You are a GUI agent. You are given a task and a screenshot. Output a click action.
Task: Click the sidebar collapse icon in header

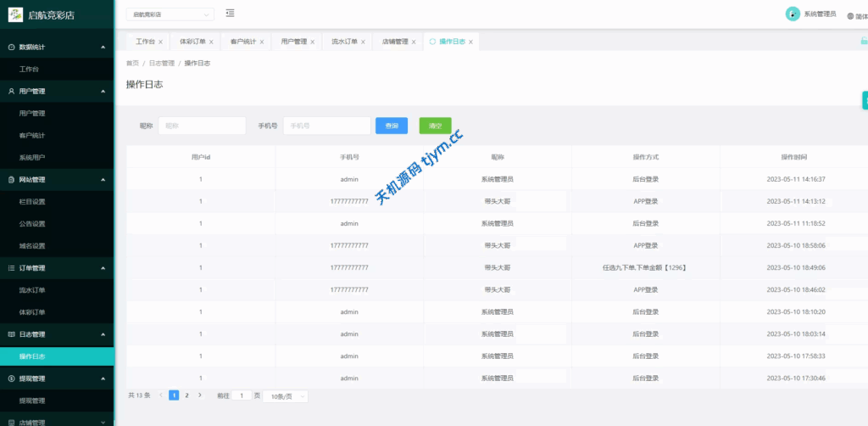[231, 14]
